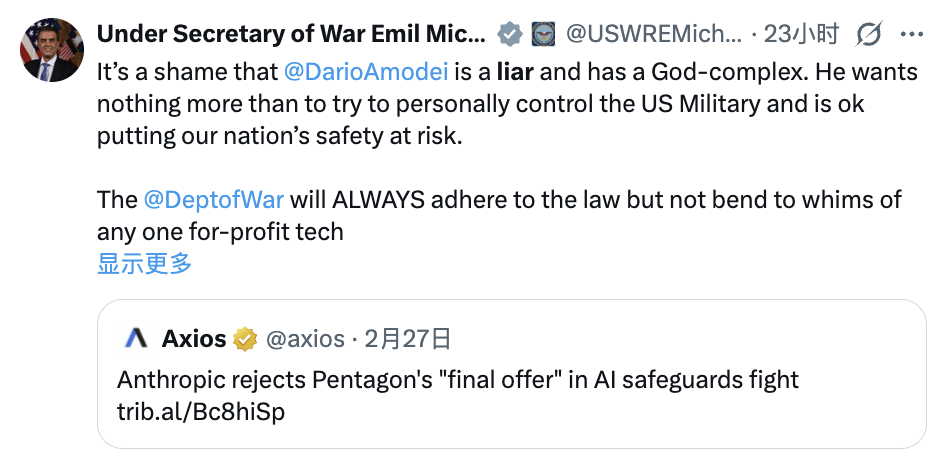Open the Axios logo avatar

136,339
